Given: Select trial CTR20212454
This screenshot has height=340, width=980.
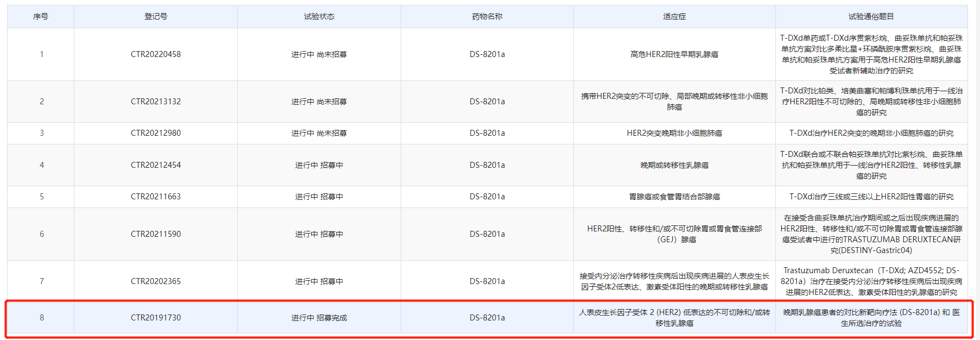Looking at the screenshot, I should click(x=156, y=165).
